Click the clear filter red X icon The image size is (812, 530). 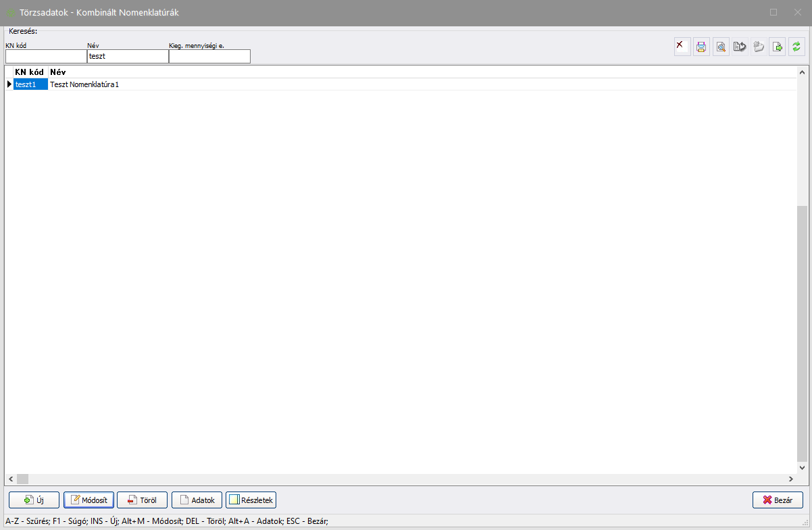coord(682,47)
